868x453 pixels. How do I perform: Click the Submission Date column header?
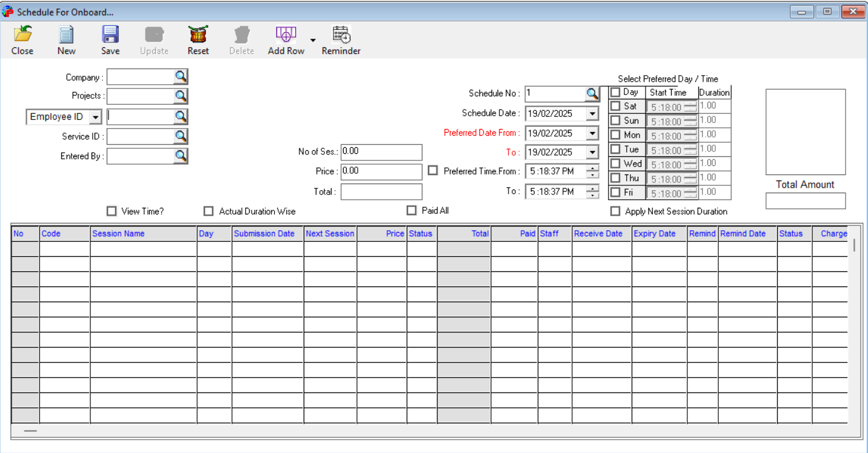pos(268,233)
